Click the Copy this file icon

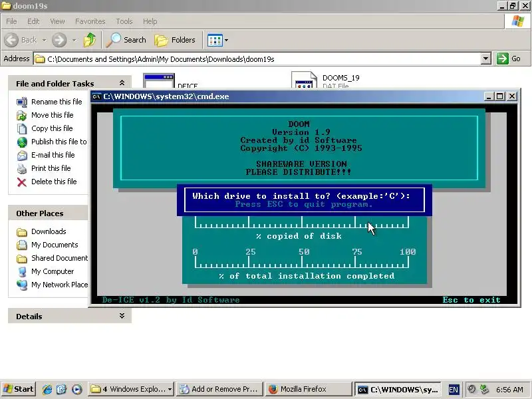coord(22,128)
